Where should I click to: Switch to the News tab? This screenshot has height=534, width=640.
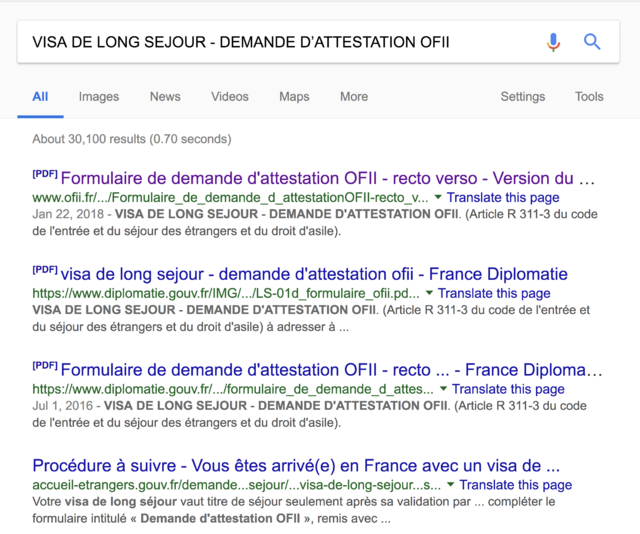[x=165, y=97]
